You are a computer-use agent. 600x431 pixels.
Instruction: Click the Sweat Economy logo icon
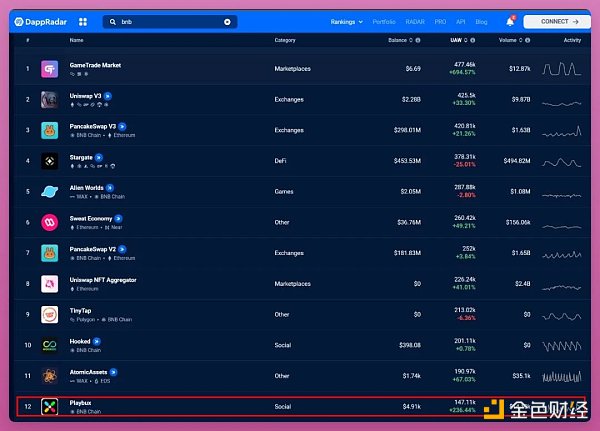pos(49,222)
